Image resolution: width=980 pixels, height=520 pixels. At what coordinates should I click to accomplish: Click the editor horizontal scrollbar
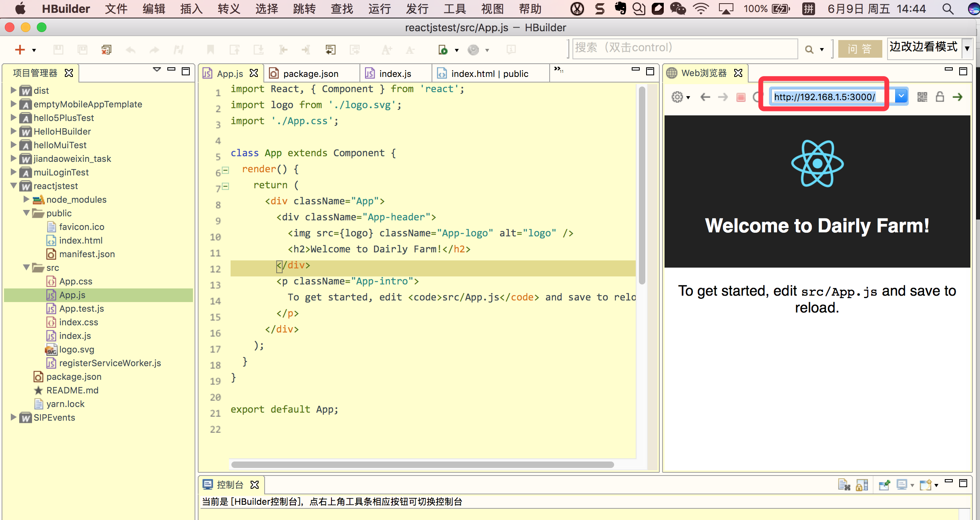coord(422,465)
